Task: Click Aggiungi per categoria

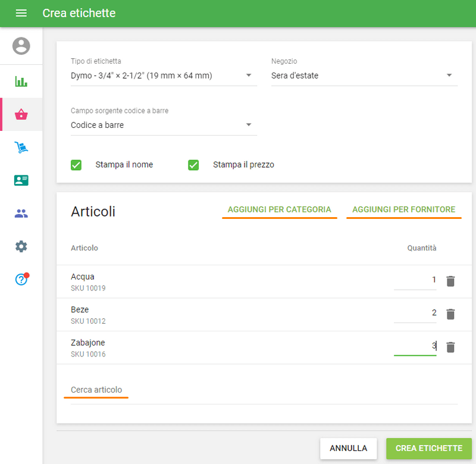Action: (x=279, y=209)
